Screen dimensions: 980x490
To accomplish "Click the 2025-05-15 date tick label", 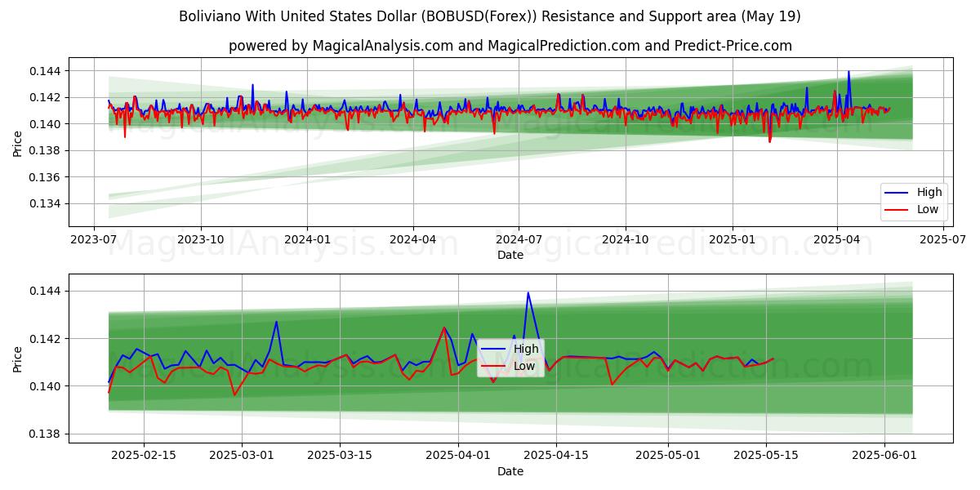I will point(766,456).
